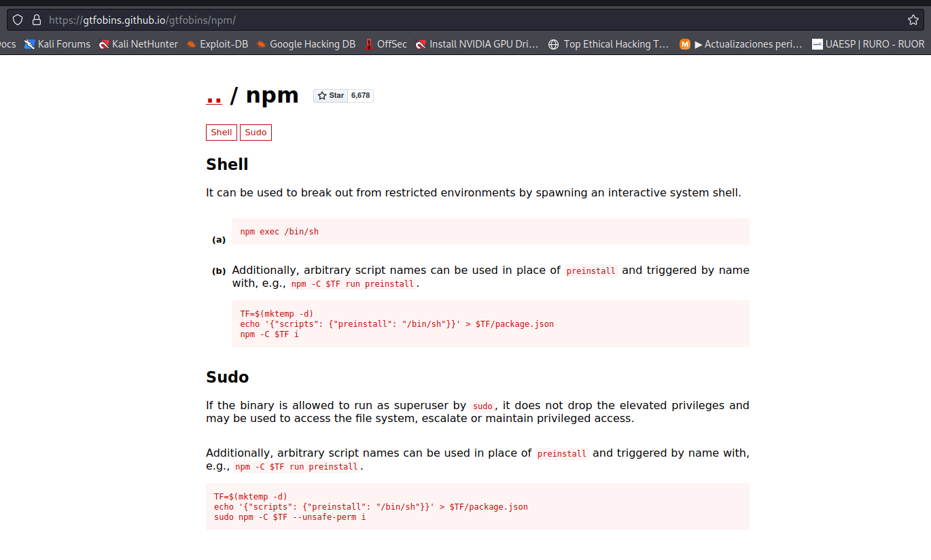Click the Kali Forums bookmark favicon
This screenshot has width=931, height=560.
pyautogui.click(x=29, y=44)
